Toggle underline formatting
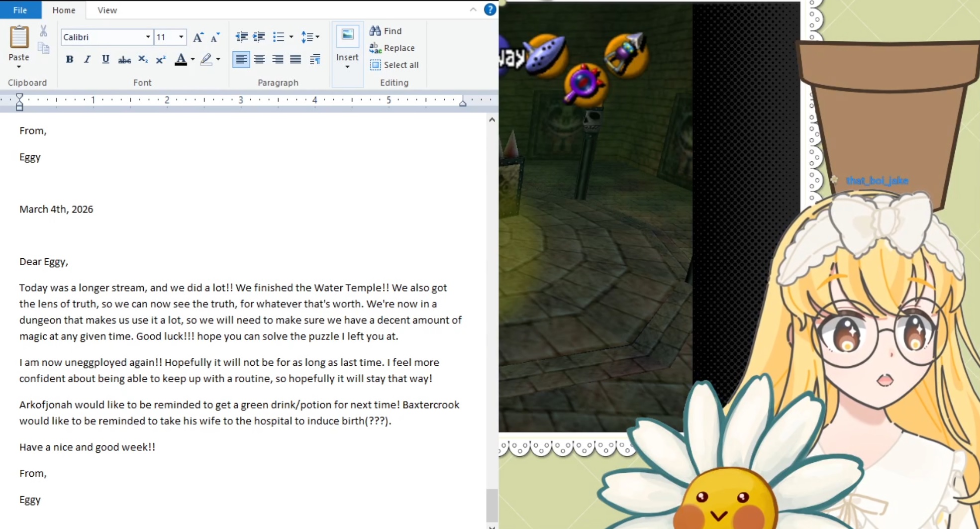This screenshot has width=980, height=529. coord(105,59)
